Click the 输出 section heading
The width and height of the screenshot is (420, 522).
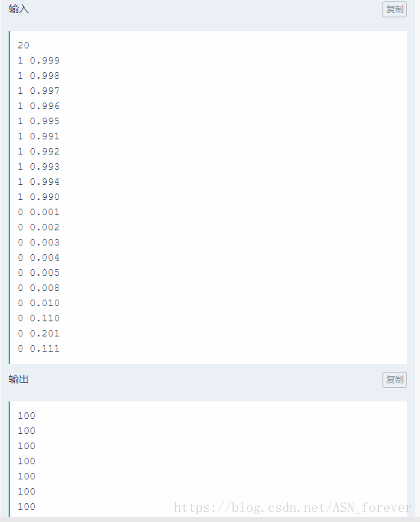(19, 379)
